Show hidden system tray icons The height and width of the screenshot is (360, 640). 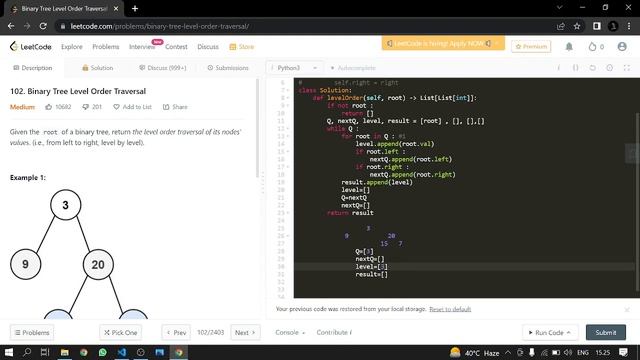[508, 352]
